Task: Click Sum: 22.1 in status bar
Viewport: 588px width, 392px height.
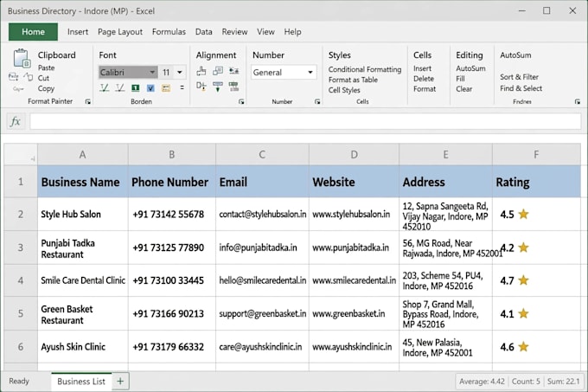Action: 563,382
